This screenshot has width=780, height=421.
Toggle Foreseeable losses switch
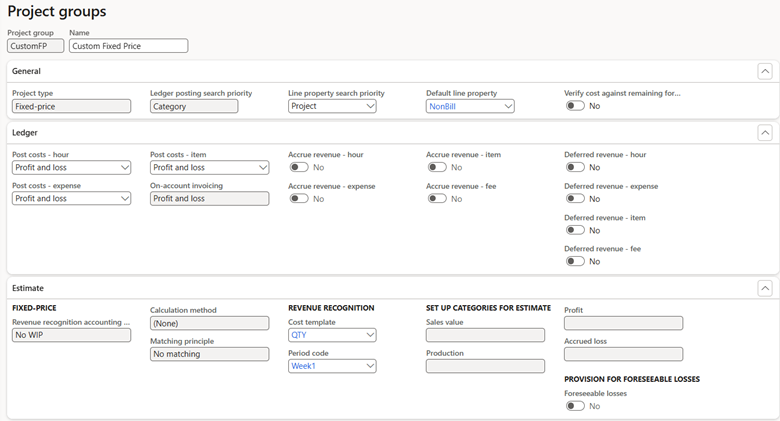575,406
